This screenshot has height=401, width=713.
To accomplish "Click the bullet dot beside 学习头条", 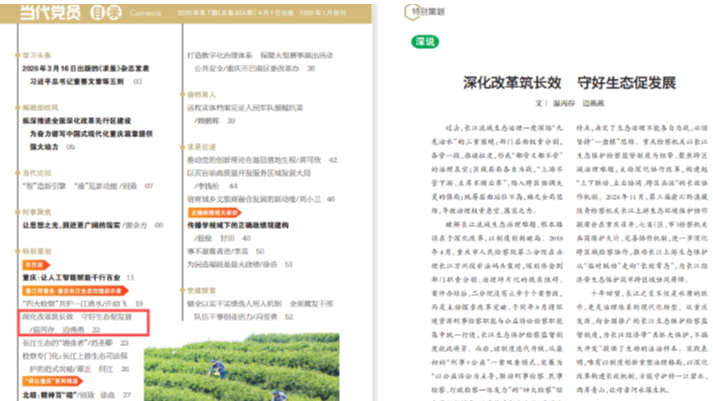I will pyautogui.click(x=18, y=55).
